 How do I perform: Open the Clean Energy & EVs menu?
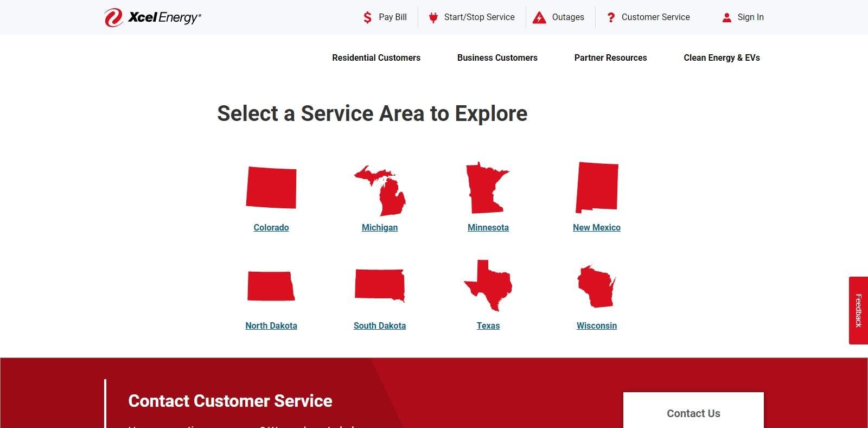722,58
